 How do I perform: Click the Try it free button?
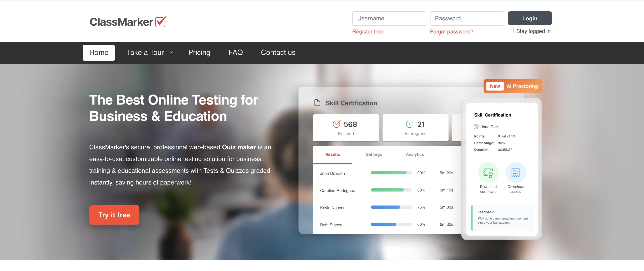coord(114,215)
